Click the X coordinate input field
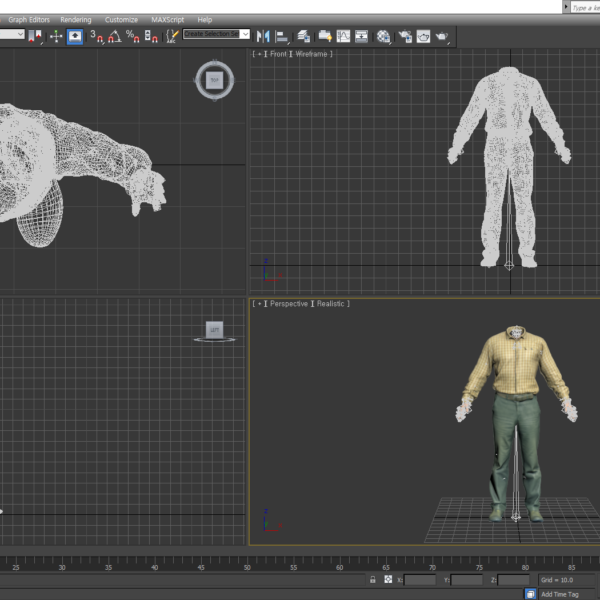Screen dimensions: 600x600 point(420,579)
